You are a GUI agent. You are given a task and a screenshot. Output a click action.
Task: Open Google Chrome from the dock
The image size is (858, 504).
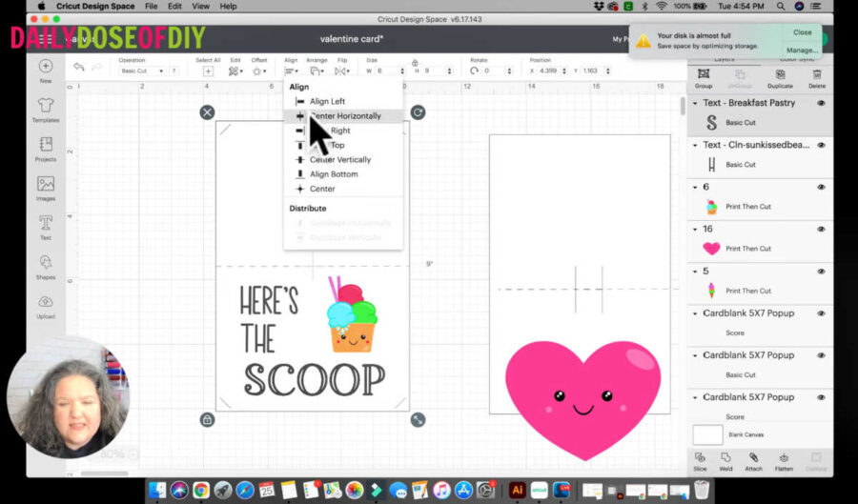[201, 491]
